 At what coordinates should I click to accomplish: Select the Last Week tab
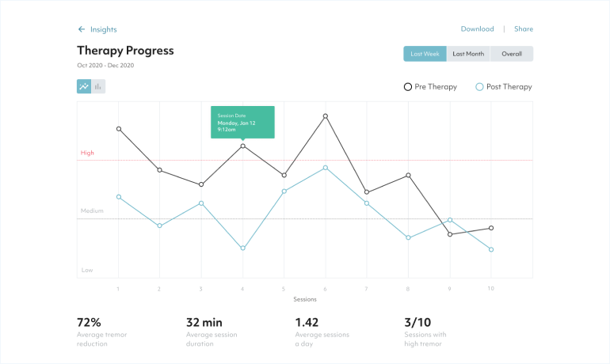(x=425, y=54)
